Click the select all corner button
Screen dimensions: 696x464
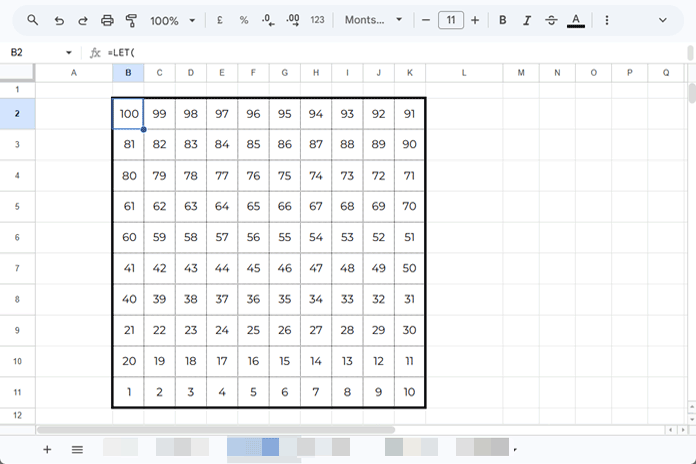(x=17, y=73)
